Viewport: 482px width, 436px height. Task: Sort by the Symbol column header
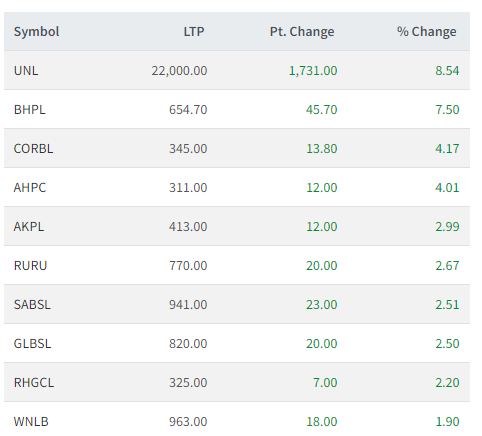36,32
